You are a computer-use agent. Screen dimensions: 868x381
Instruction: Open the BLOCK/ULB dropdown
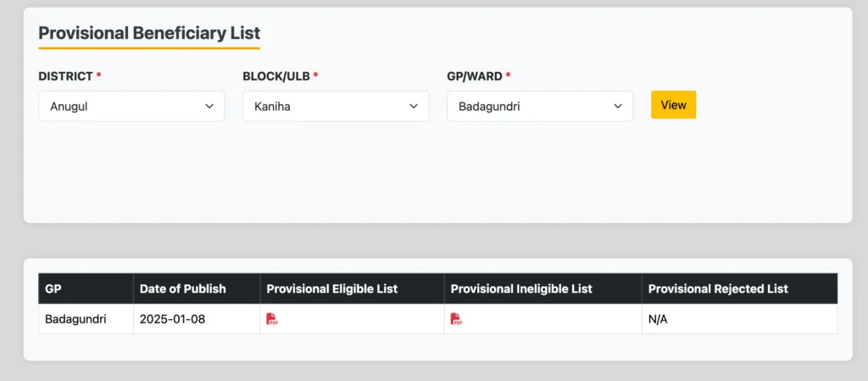336,107
